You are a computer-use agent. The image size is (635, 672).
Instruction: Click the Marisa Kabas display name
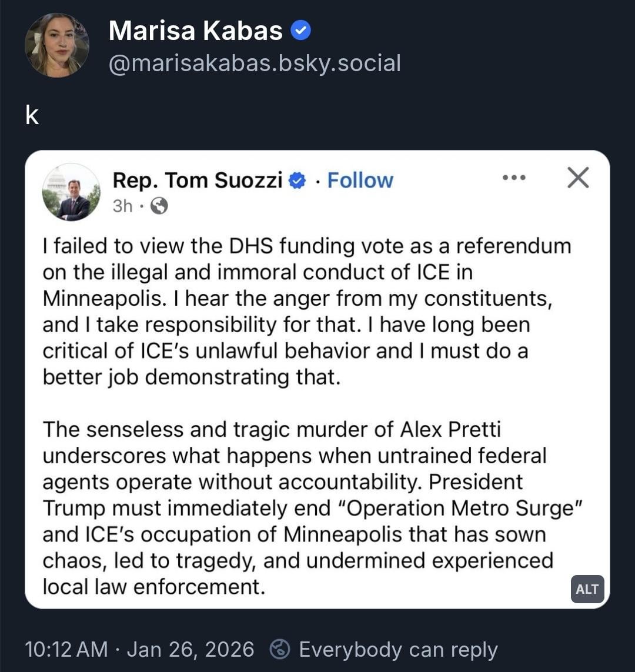coord(196,31)
